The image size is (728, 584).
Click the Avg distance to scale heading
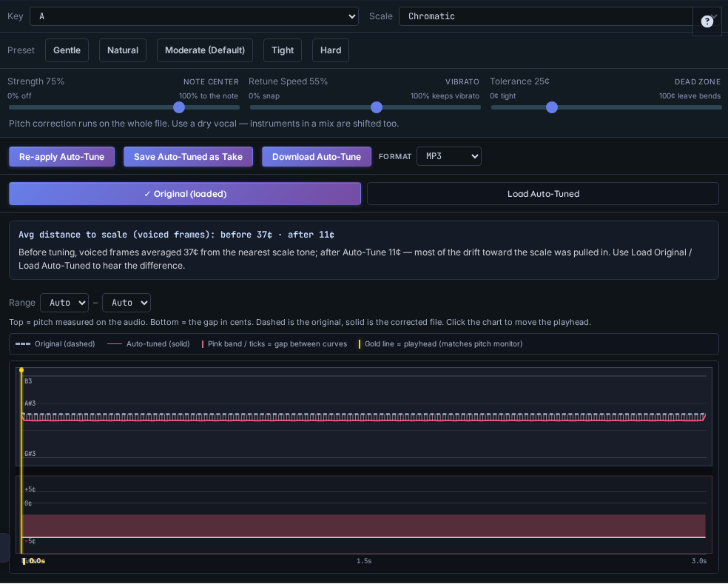click(176, 235)
